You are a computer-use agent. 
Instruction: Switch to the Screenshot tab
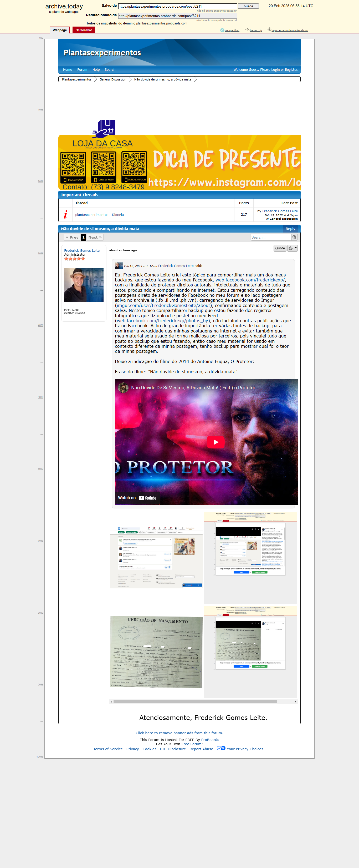coord(84,30)
